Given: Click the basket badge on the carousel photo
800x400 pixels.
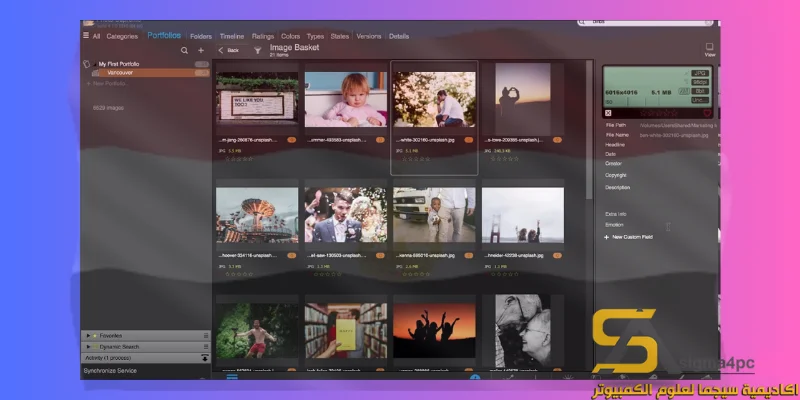Looking at the screenshot, I should tap(291, 255).
